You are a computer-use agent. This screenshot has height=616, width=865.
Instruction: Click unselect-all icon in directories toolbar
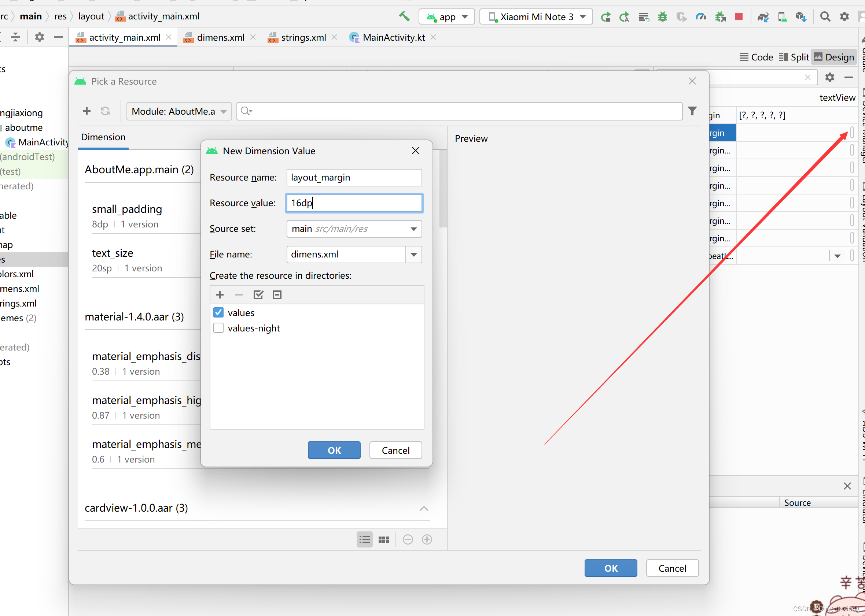click(277, 295)
